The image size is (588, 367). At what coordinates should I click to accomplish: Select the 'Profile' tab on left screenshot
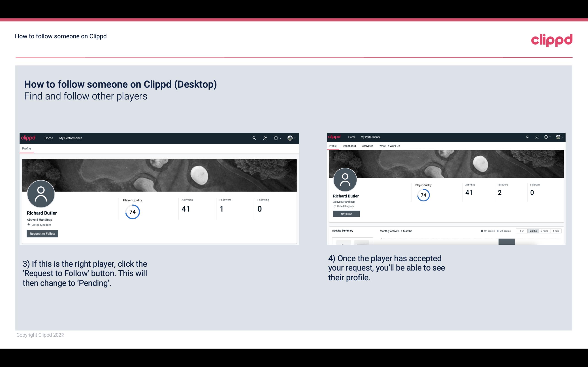click(26, 148)
